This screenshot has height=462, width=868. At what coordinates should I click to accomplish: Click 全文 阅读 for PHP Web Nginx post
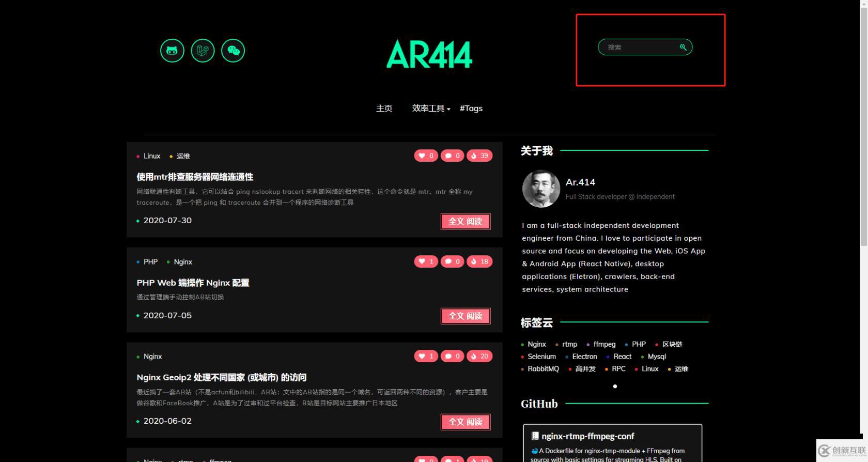click(466, 316)
